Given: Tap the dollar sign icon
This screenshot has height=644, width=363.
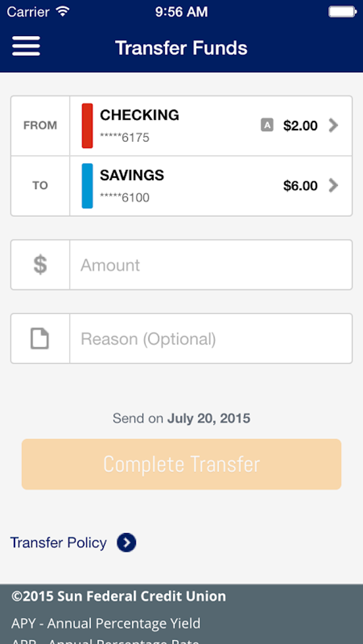Looking at the screenshot, I should [40, 265].
